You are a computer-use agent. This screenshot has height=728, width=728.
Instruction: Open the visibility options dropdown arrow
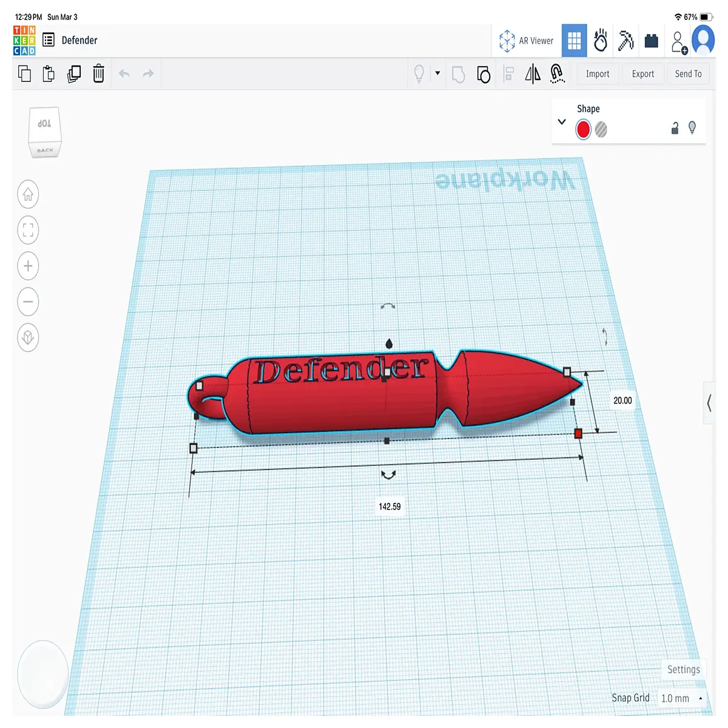[x=437, y=73]
